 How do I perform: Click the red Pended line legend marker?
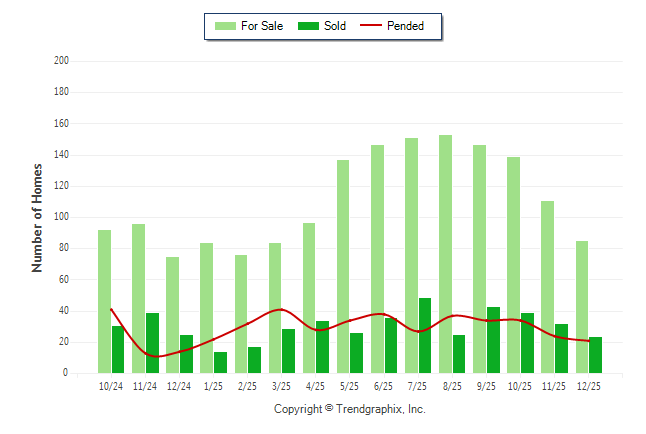(377, 26)
